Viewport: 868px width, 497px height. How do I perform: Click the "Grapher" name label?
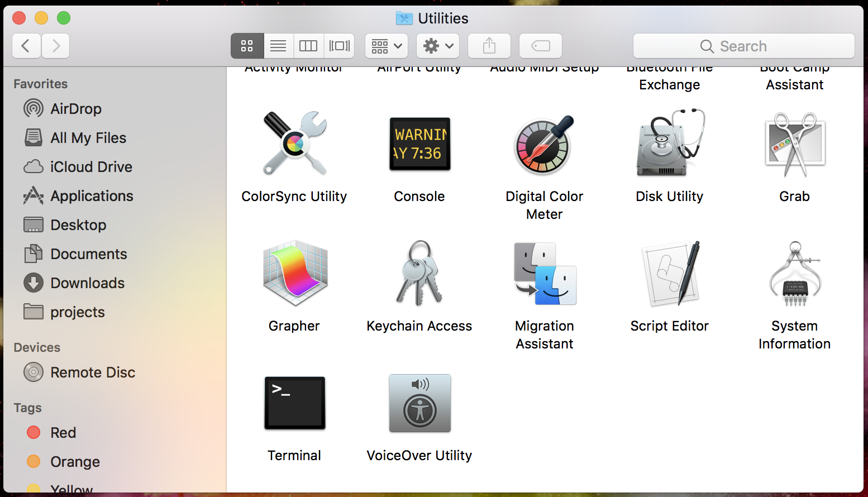point(294,326)
